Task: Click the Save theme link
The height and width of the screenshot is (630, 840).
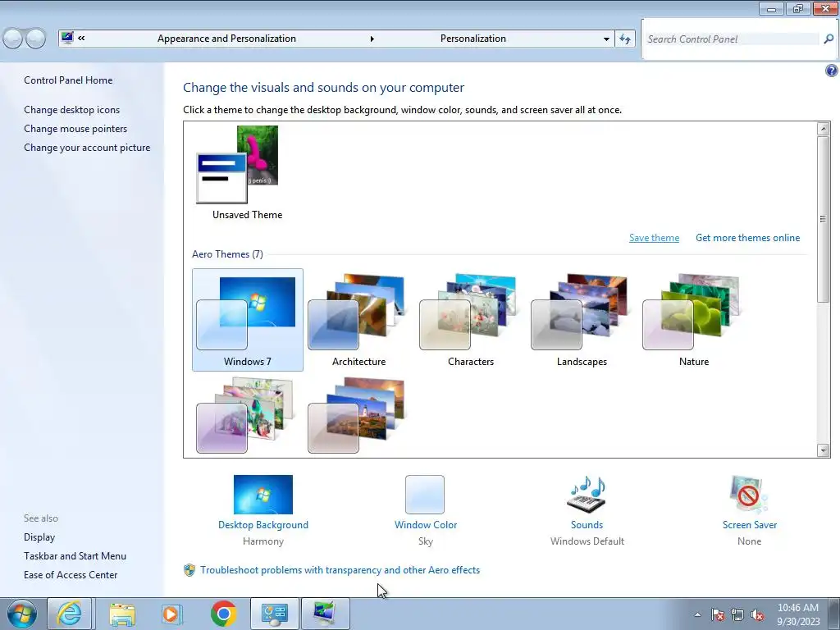Action: click(654, 238)
